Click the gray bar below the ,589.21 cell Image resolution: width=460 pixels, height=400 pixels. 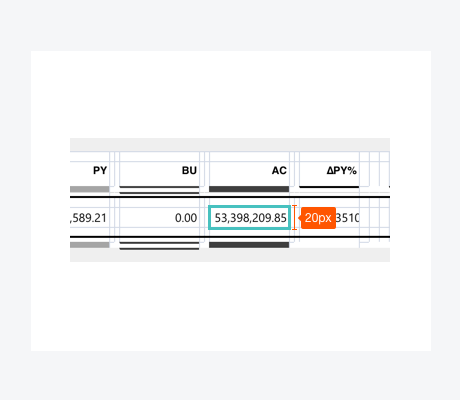tap(90, 245)
